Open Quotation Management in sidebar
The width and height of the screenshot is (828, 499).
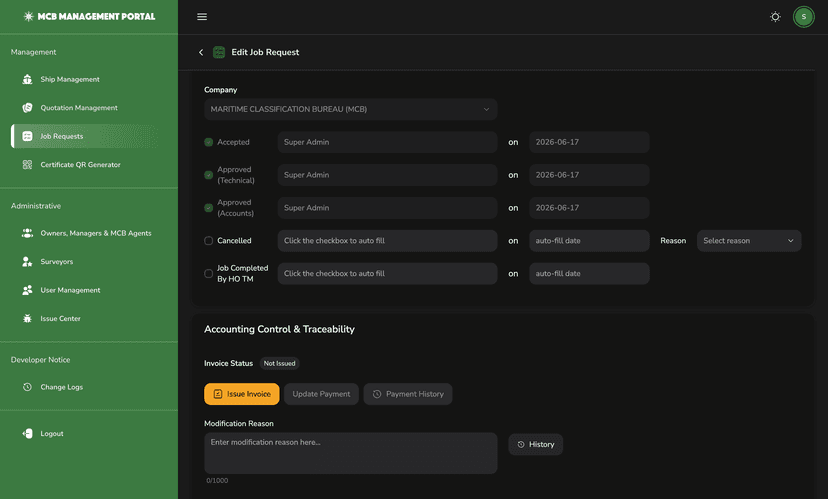click(84, 108)
